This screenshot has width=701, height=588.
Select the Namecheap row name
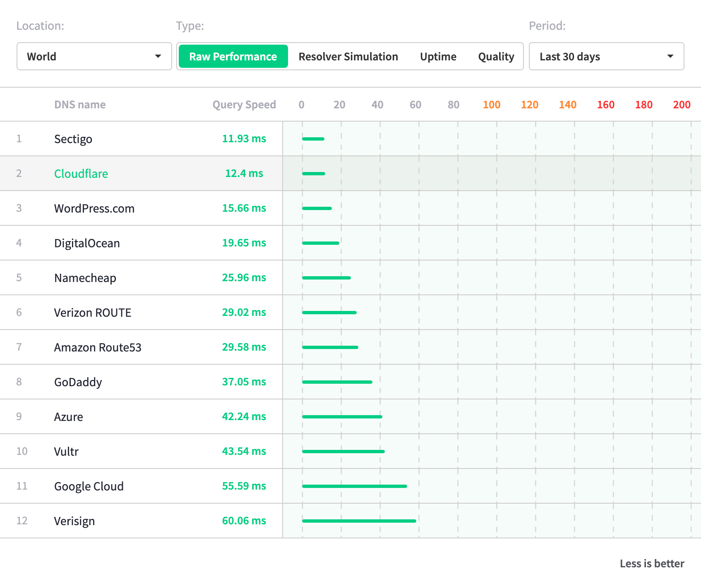pyautogui.click(x=85, y=278)
